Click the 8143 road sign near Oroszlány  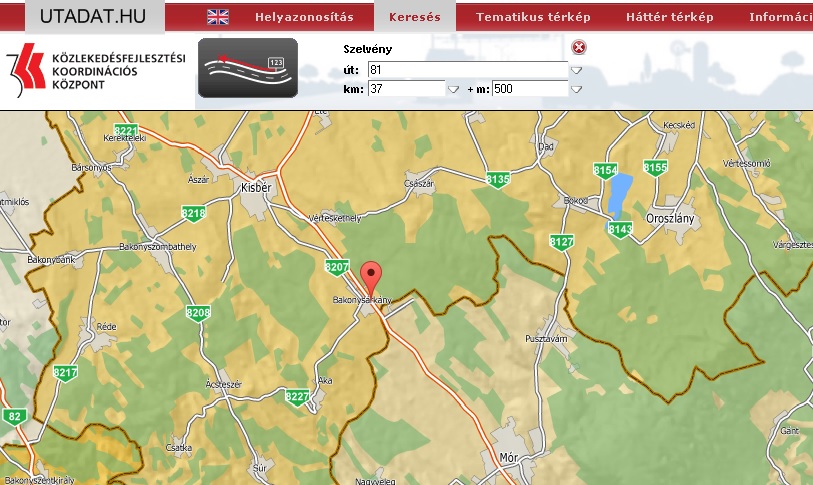click(x=620, y=229)
